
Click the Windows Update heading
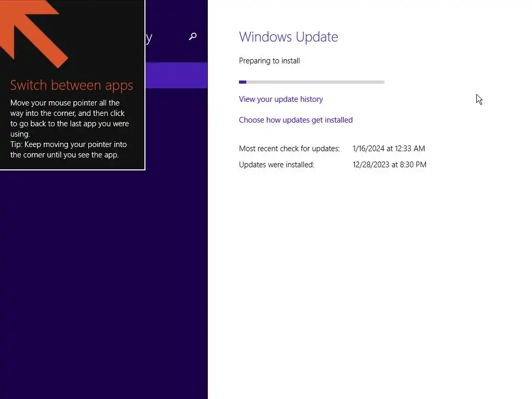pyautogui.click(x=288, y=37)
